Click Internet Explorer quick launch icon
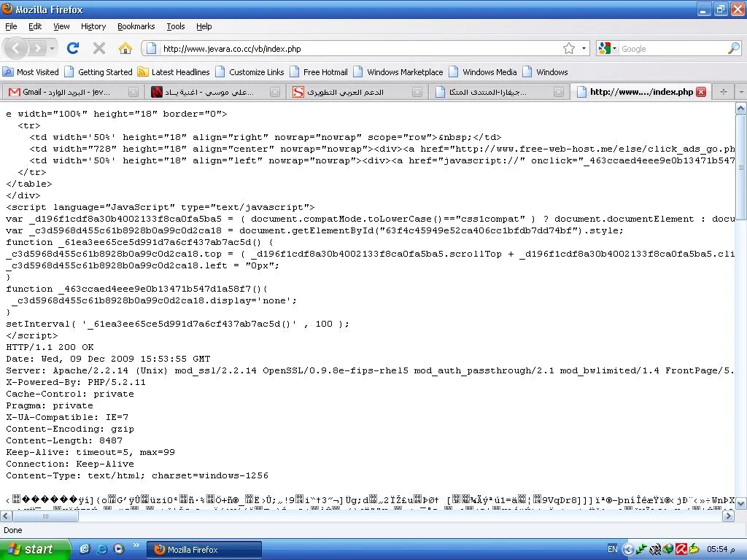This screenshot has width=747, height=560. (101, 549)
